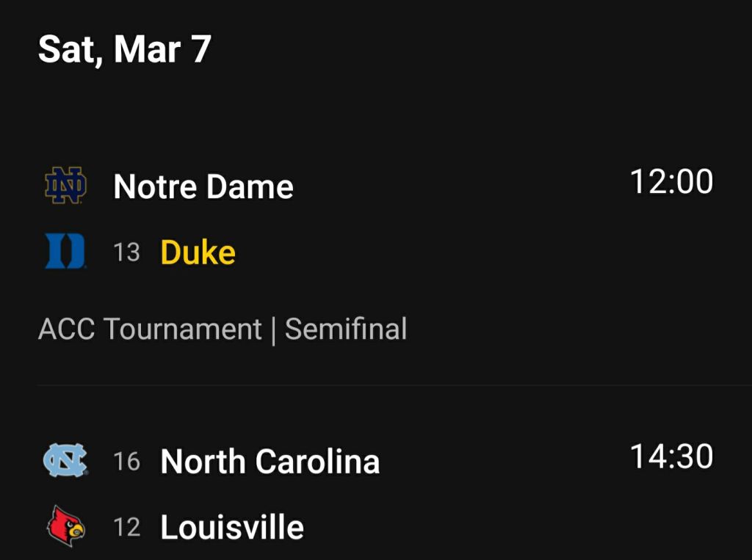Tap the Notre Dame team logo
The width and height of the screenshot is (752, 560).
pyautogui.click(x=65, y=186)
